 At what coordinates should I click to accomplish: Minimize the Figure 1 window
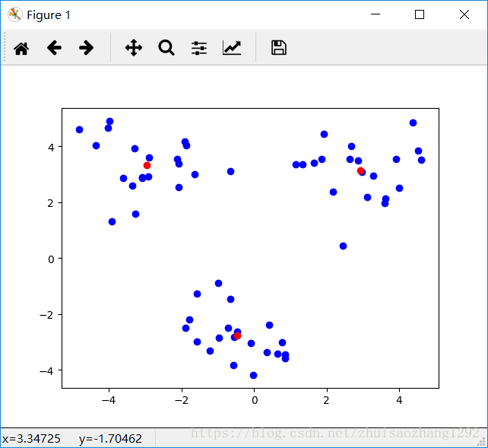tap(376, 14)
